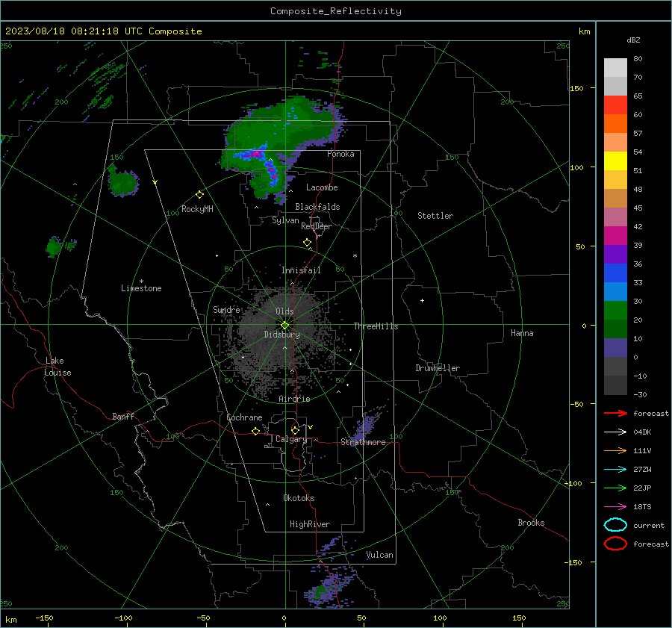The image size is (672, 628).
Task: Click the cyan 27ZW arrow icon
Action: click(615, 470)
